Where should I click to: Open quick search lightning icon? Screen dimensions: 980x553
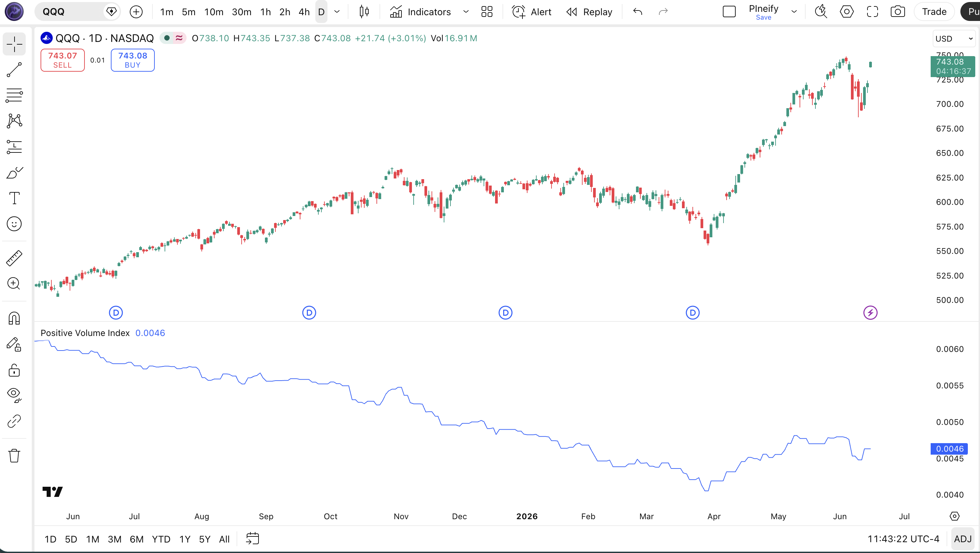click(821, 12)
